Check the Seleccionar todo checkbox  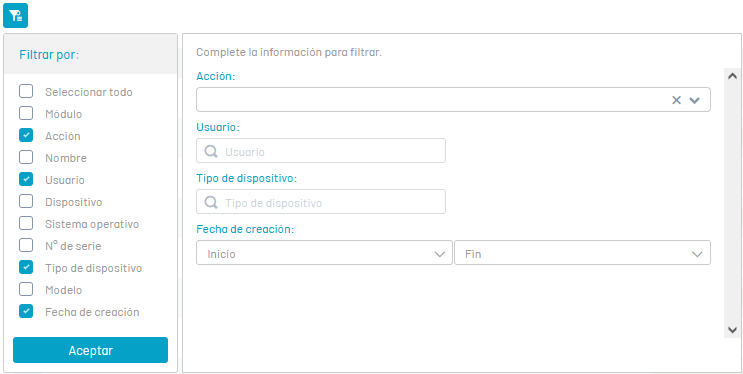pyautogui.click(x=26, y=91)
